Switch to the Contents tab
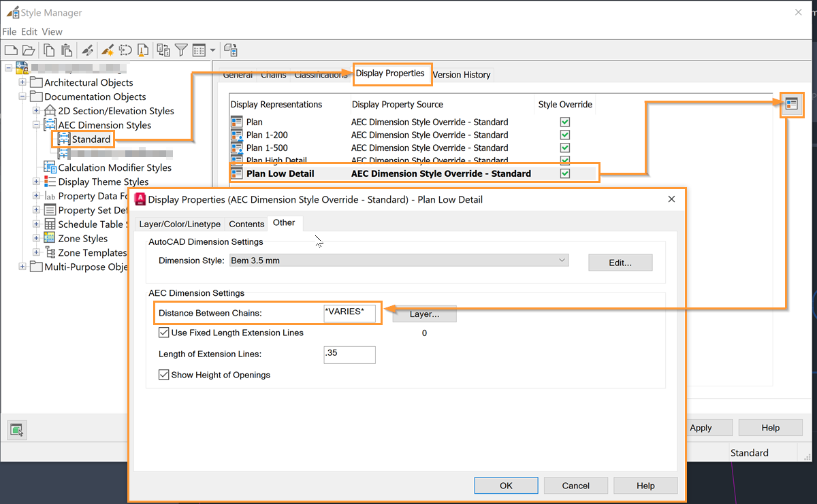The image size is (817, 504). [246, 223]
